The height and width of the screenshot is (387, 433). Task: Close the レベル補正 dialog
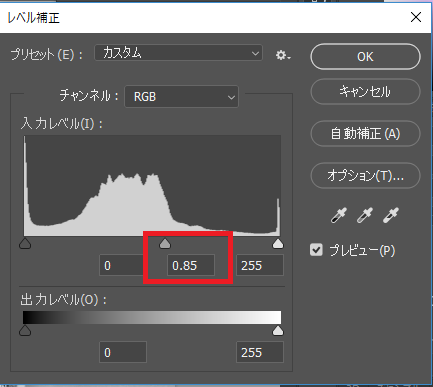coord(416,17)
